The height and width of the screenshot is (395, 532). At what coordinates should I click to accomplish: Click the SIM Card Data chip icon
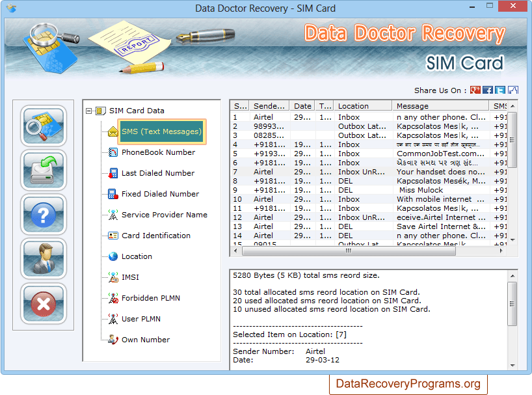click(100, 111)
